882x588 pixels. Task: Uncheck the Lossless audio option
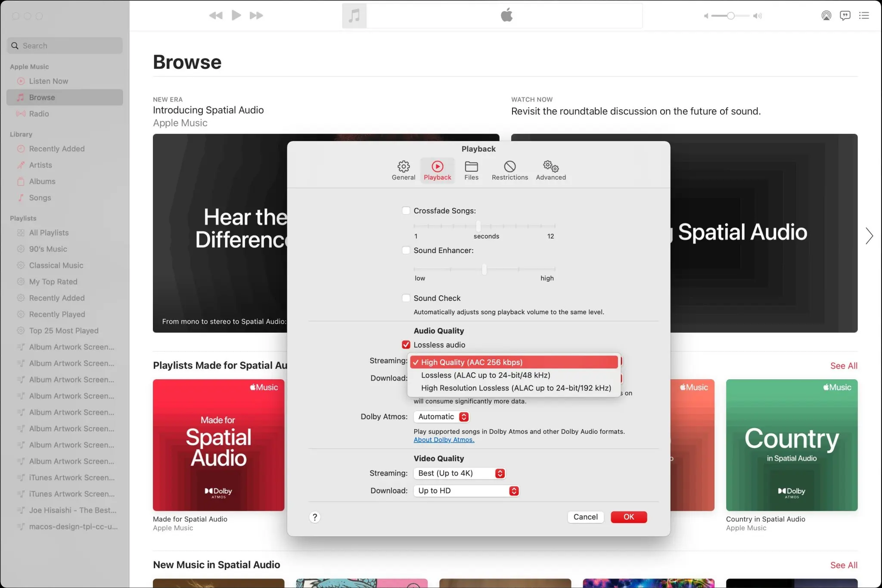click(x=405, y=344)
